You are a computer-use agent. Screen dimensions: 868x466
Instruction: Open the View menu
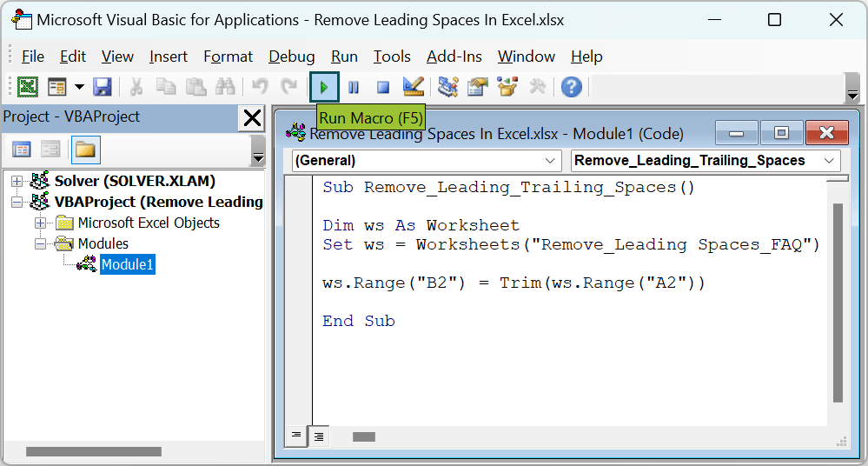point(117,57)
